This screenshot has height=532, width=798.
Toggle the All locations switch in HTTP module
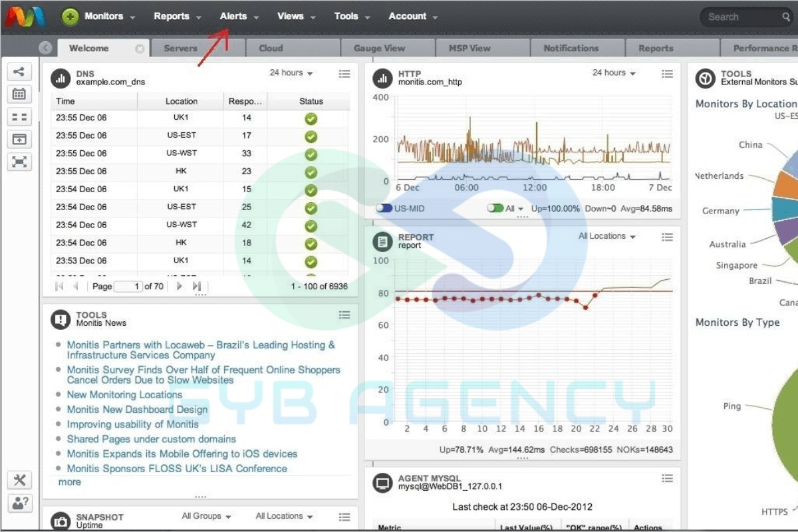tap(495, 208)
